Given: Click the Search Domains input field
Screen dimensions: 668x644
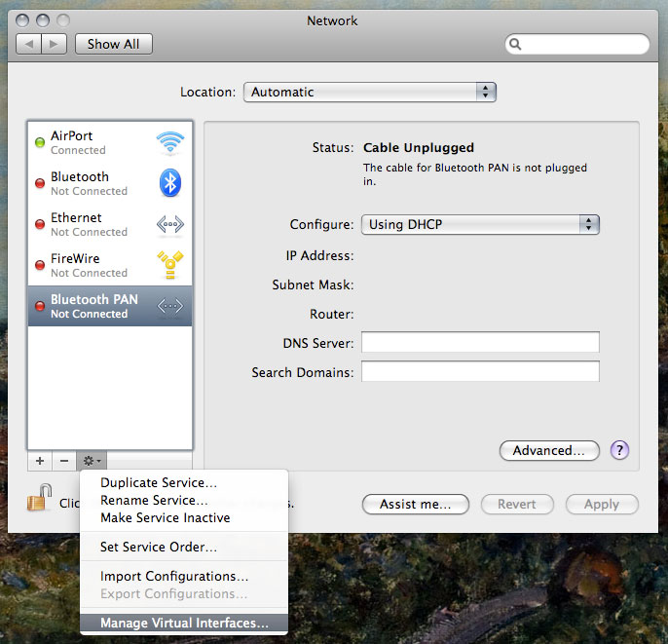Looking at the screenshot, I should pyautogui.click(x=480, y=371).
